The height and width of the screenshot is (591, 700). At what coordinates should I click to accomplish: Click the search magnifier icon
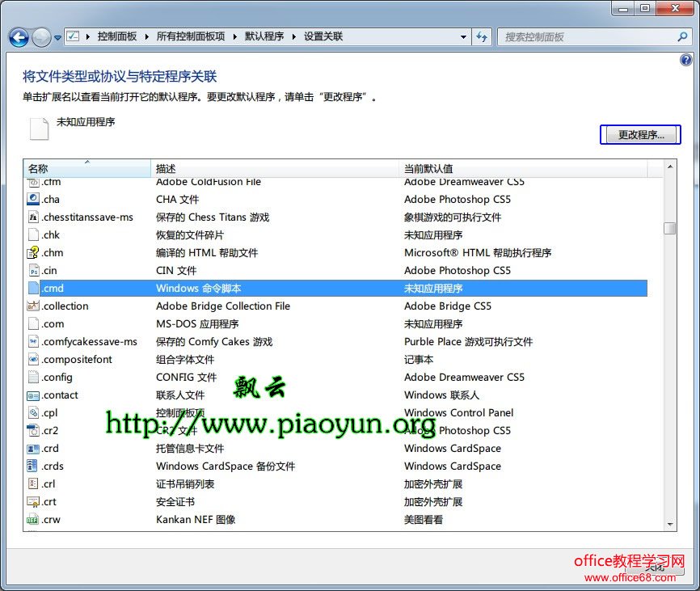pyautogui.click(x=682, y=37)
